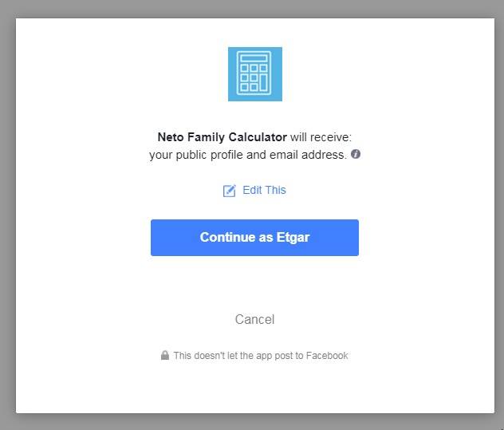This screenshot has height=430, width=504.
Task: Click the grey backdrop above the dialog
Action: point(252,8)
